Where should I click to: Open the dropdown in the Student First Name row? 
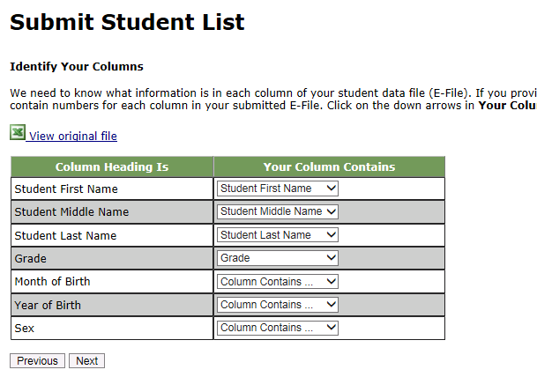pos(277,189)
